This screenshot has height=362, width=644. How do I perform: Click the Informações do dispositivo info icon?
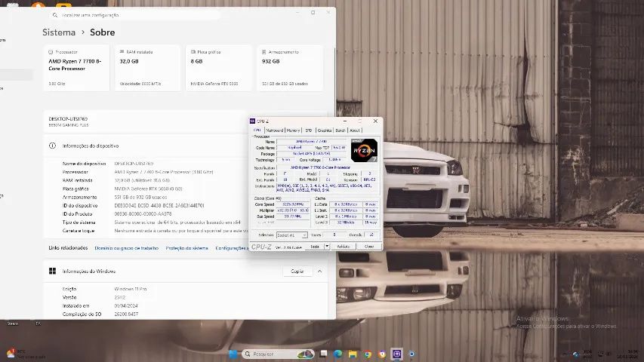(52, 146)
